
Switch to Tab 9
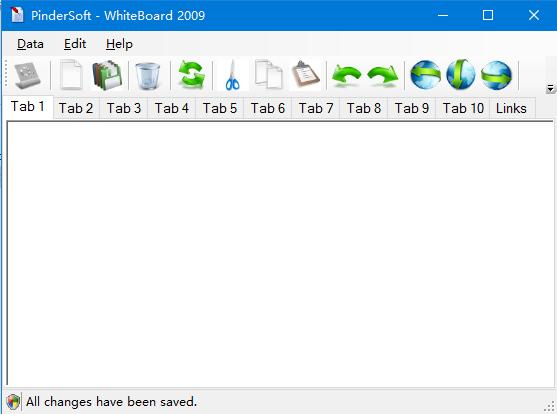click(x=412, y=108)
